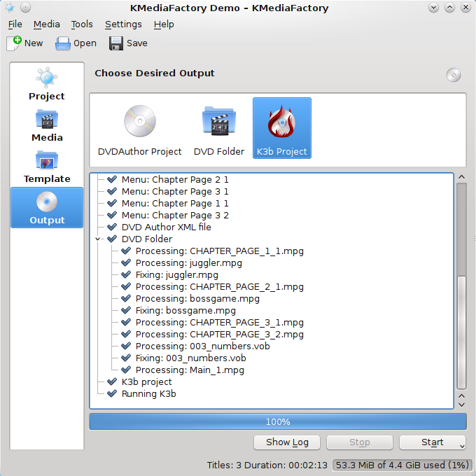Viewport: 476px width, 476px height.
Task: Select row Processing: CHAPTER_PAGE_3_2.mpg
Action: (219, 334)
